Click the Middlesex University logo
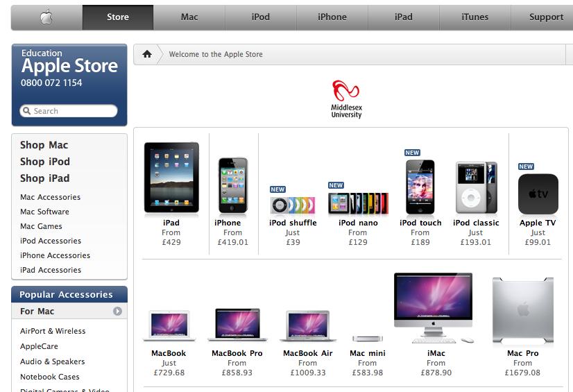The image size is (573, 392). (x=346, y=99)
